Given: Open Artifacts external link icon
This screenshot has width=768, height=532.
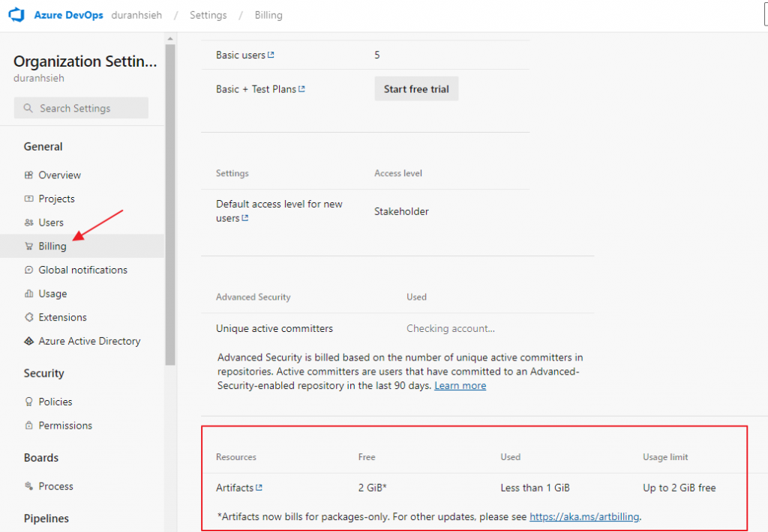Looking at the screenshot, I should (x=259, y=488).
